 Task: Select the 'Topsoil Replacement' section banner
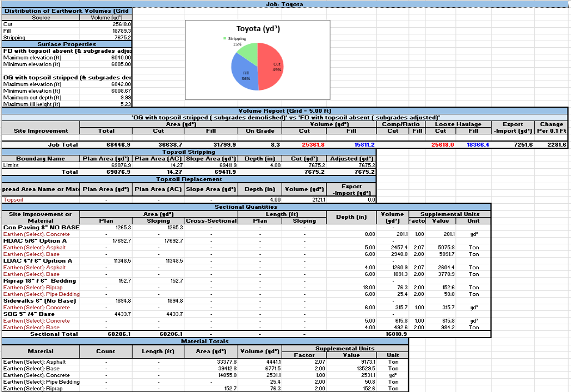pos(189,179)
